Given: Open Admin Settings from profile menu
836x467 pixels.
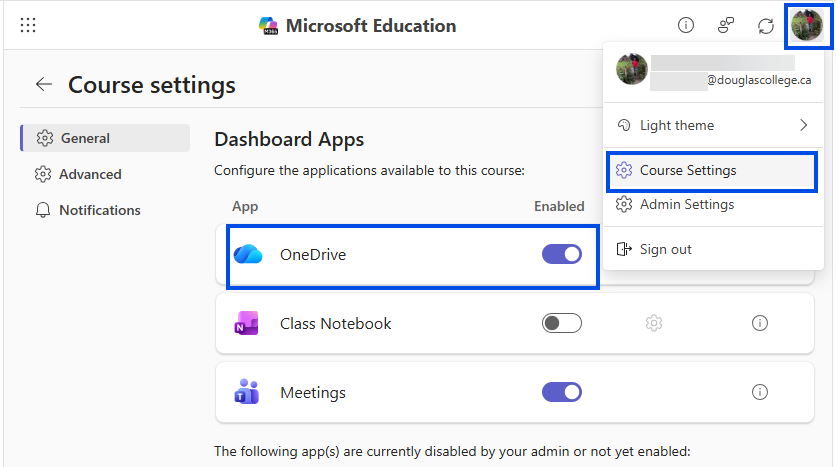Looking at the screenshot, I should [713, 205].
